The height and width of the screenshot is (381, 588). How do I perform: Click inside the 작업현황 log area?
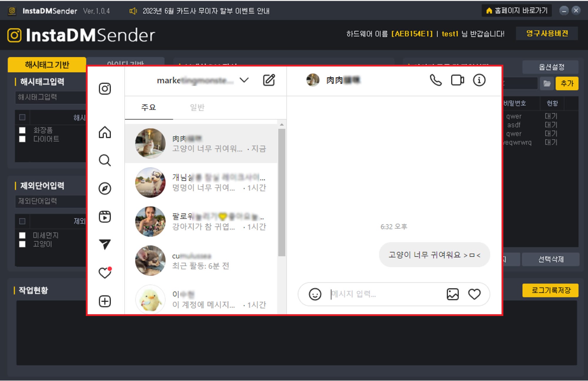[296, 333]
